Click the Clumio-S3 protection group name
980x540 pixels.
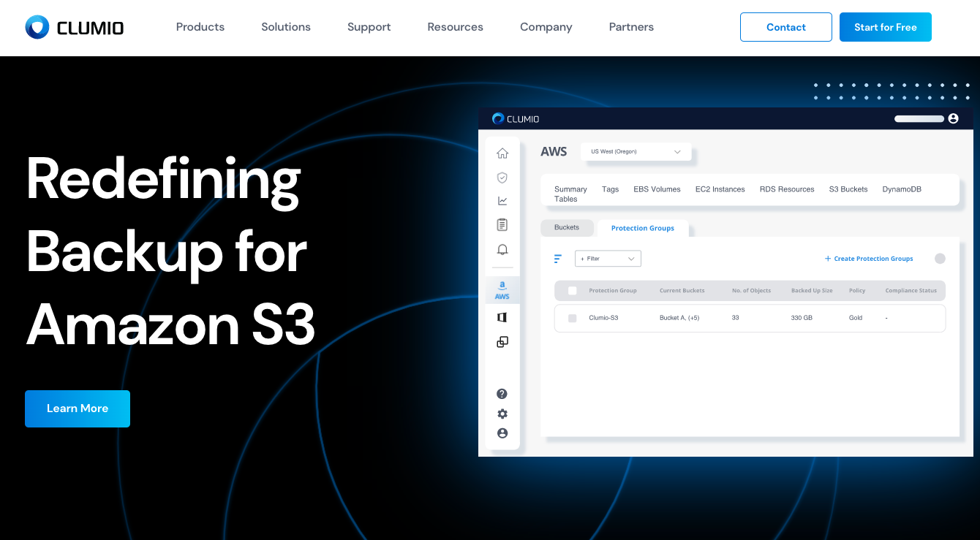click(x=603, y=318)
